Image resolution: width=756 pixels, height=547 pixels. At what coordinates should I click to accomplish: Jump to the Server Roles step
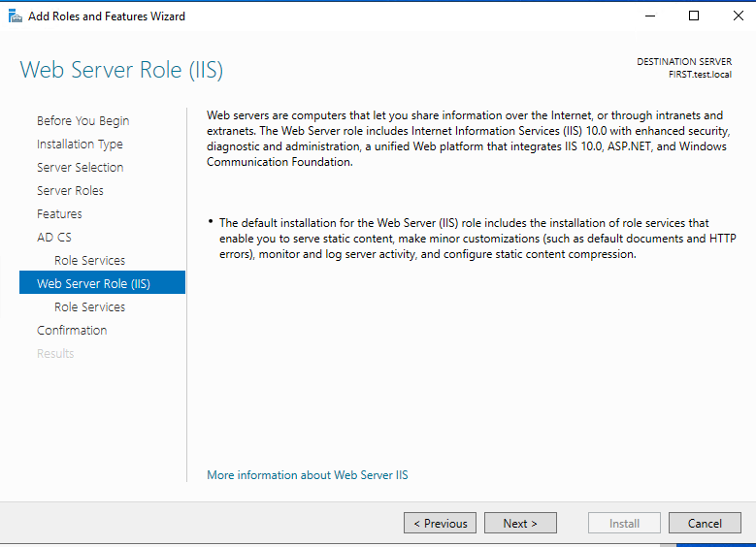click(70, 190)
